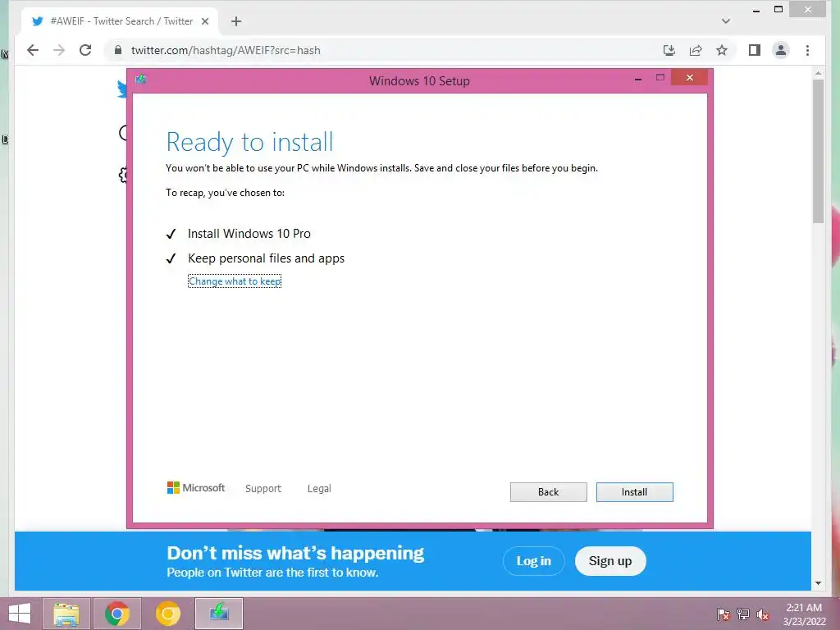Click Chrome's back navigation arrow
Image resolution: width=840 pixels, height=630 pixels.
coord(33,50)
